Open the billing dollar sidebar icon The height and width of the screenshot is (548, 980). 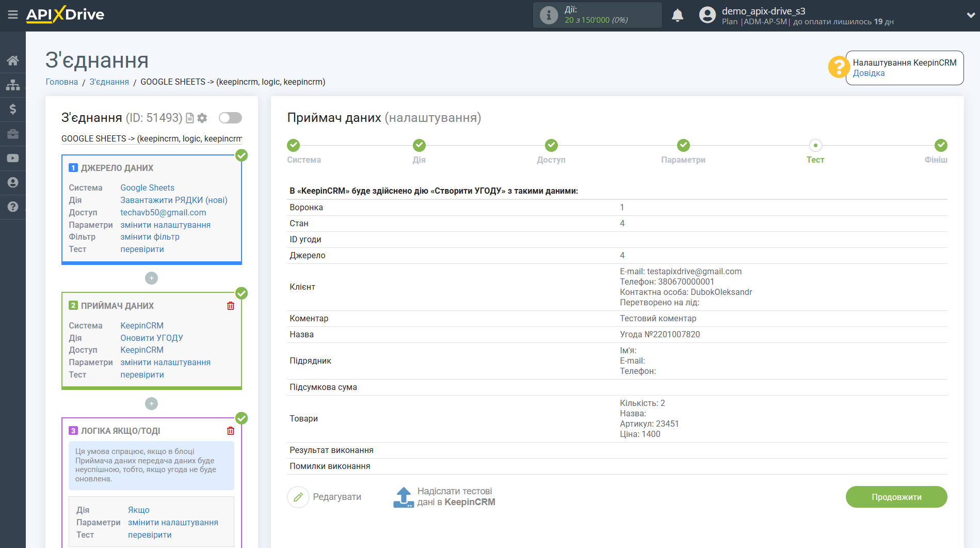tap(13, 109)
